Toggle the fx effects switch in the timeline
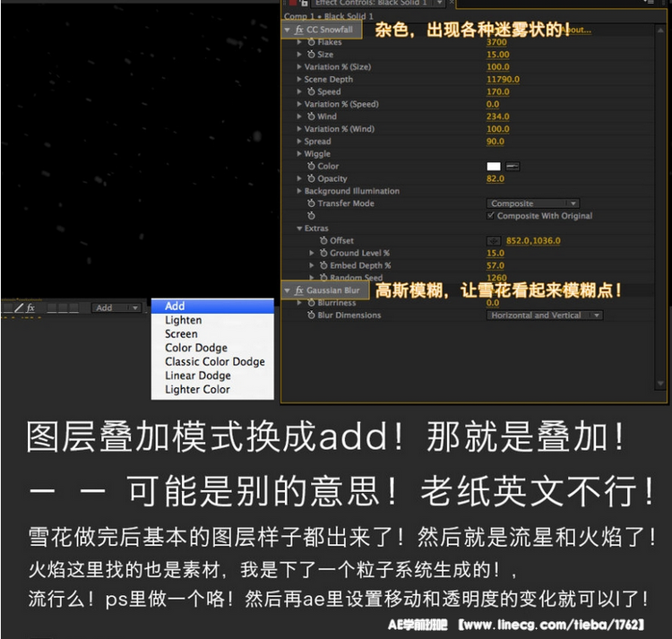Screen dimensions: 672x639 30,307
